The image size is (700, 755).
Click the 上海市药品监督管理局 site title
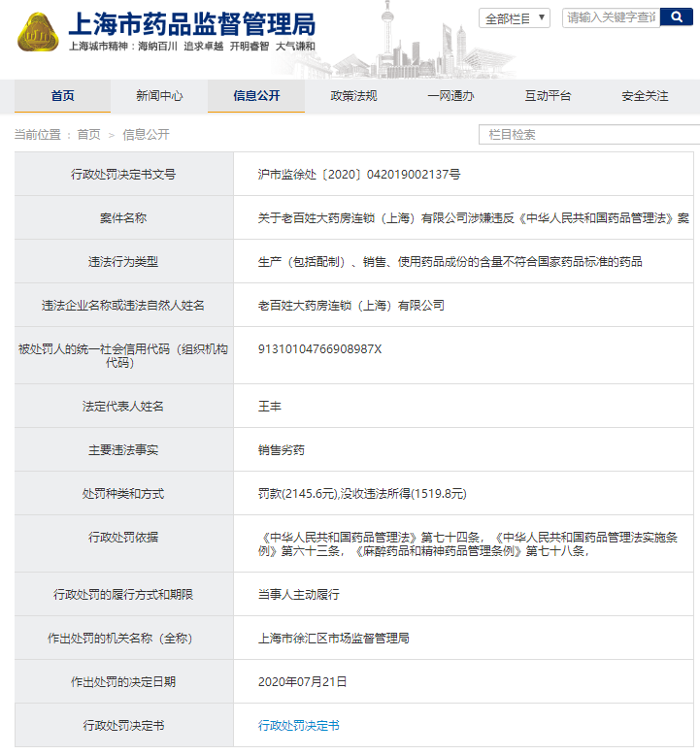(x=191, y=23)
